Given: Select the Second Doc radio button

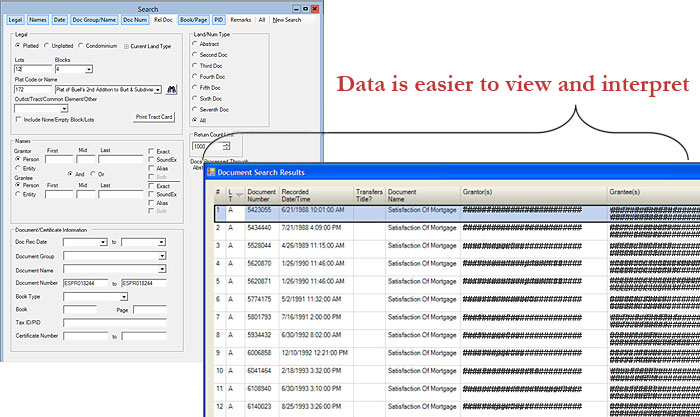Looking at the screenshot, I should click(x=195, y=54).
